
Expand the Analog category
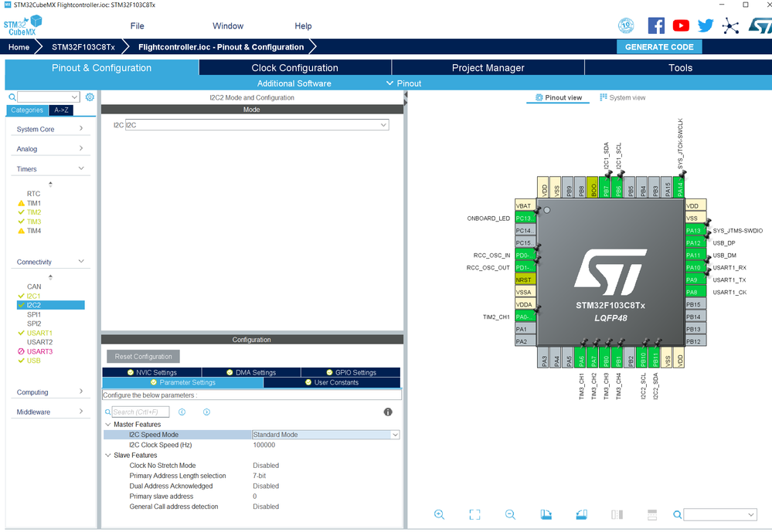(x=49, y=148)
